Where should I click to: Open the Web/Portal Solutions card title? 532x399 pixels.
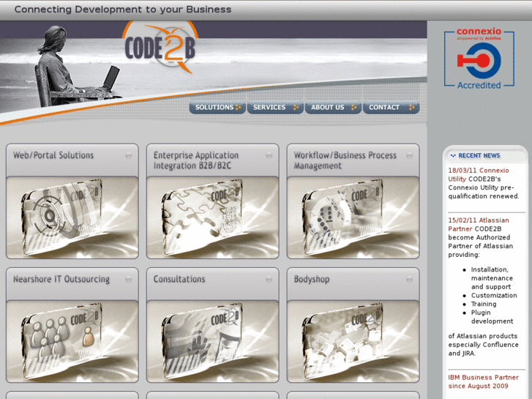(53, 155)
